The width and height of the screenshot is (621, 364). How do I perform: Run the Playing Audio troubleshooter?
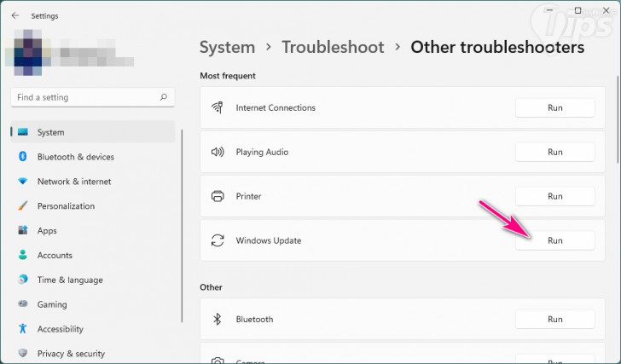tap(554, 152)
